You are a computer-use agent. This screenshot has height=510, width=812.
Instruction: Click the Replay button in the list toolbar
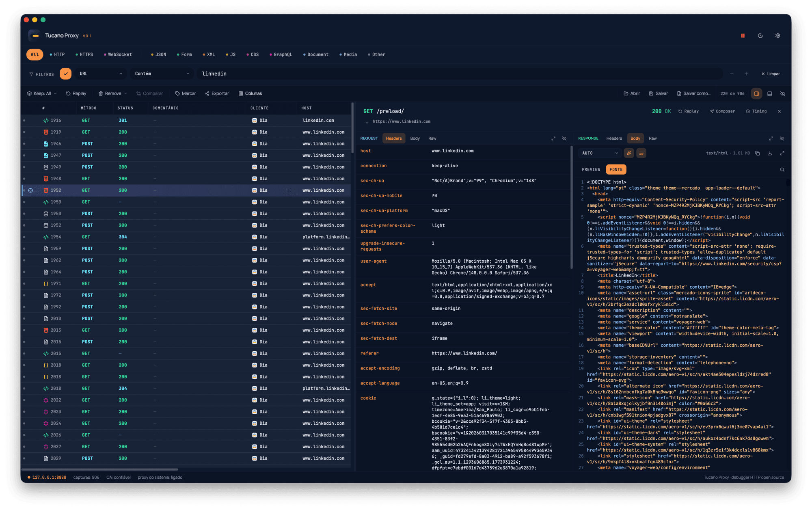76,93
